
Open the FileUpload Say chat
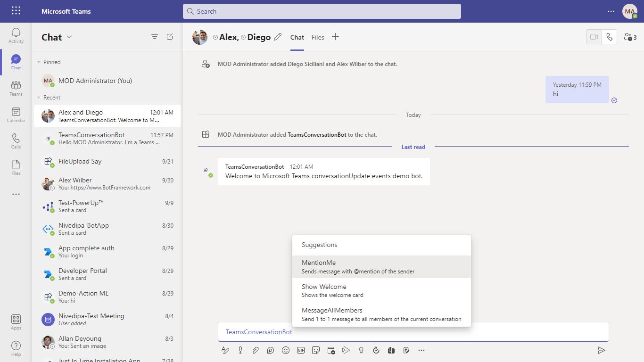coord(107,161)
